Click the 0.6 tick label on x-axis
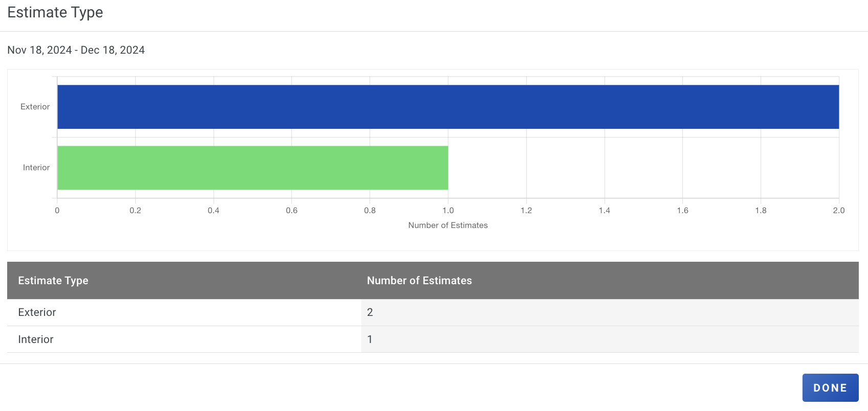The image size is (868, 411). [x=292, y=211]
